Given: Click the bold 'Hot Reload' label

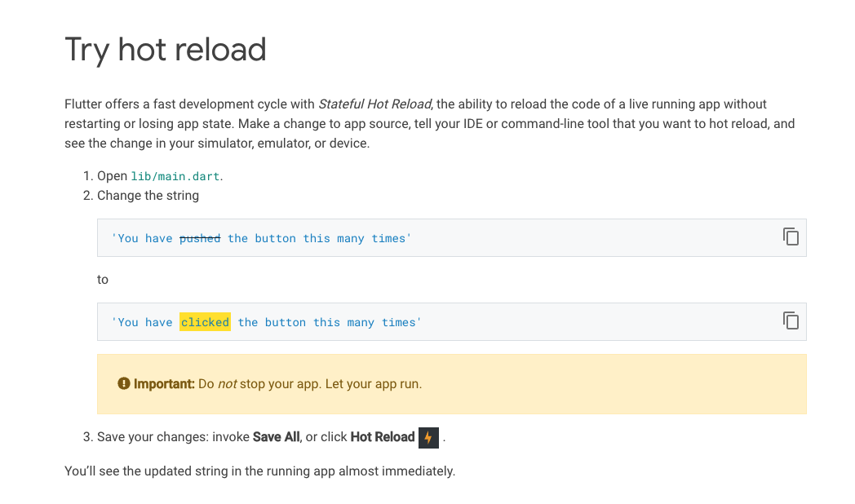Looking at the screenshot, I should tap(383, 437).
